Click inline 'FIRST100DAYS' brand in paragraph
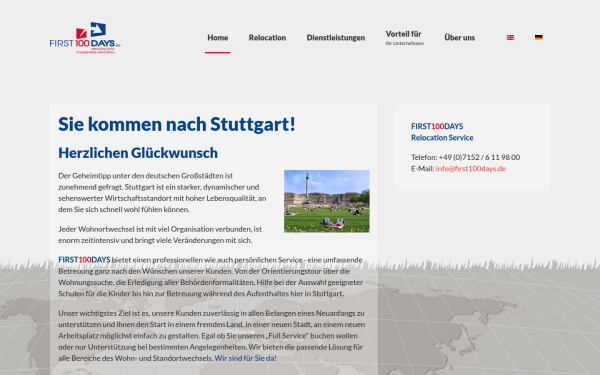Image resolution: width=600 pixels, height=375 pixels. pos(84,260)
